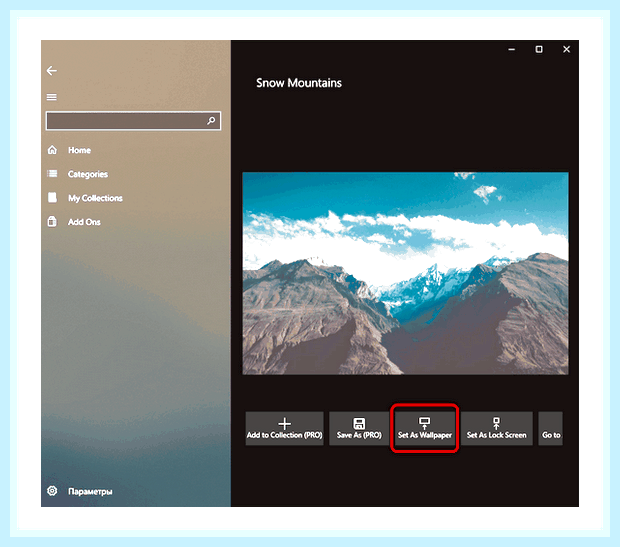Open Categories in the sidebar
Image resolution: width=620 pixels, height=547 pixels.
88,174
